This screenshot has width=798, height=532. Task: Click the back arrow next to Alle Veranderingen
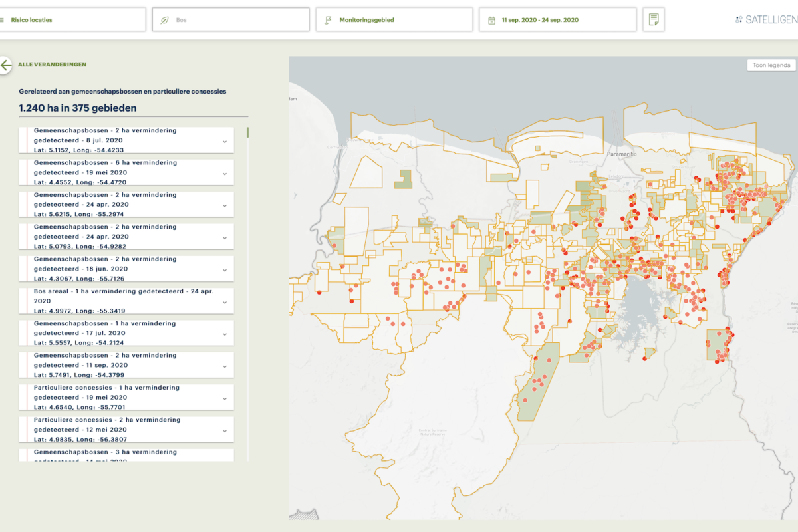6,65
